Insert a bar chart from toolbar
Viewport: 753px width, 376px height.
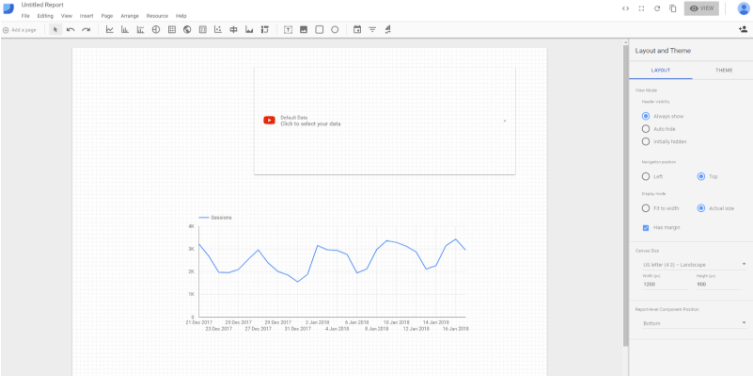coord(125,30)
